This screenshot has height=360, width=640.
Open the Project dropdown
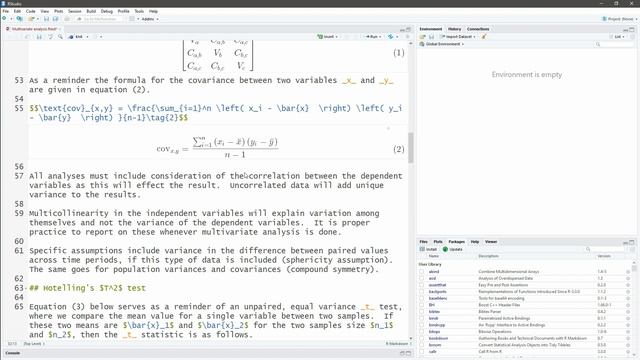(620, 19)
